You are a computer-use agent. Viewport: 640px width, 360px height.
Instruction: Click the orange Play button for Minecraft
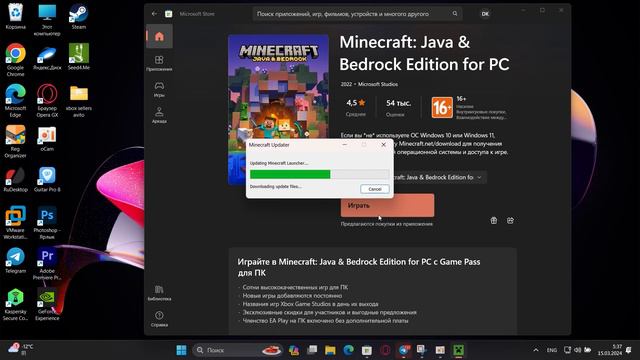[x=387, y=205]
